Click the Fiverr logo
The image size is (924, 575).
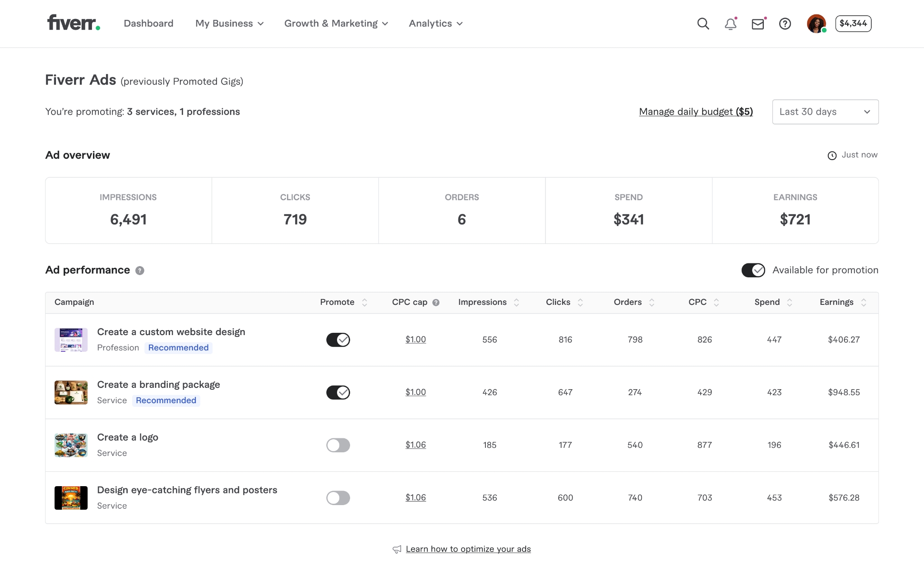74,23
